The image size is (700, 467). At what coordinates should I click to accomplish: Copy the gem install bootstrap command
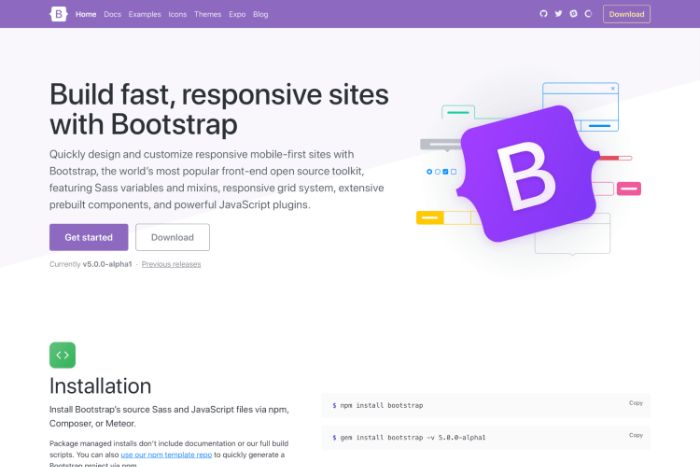(635, 435)
